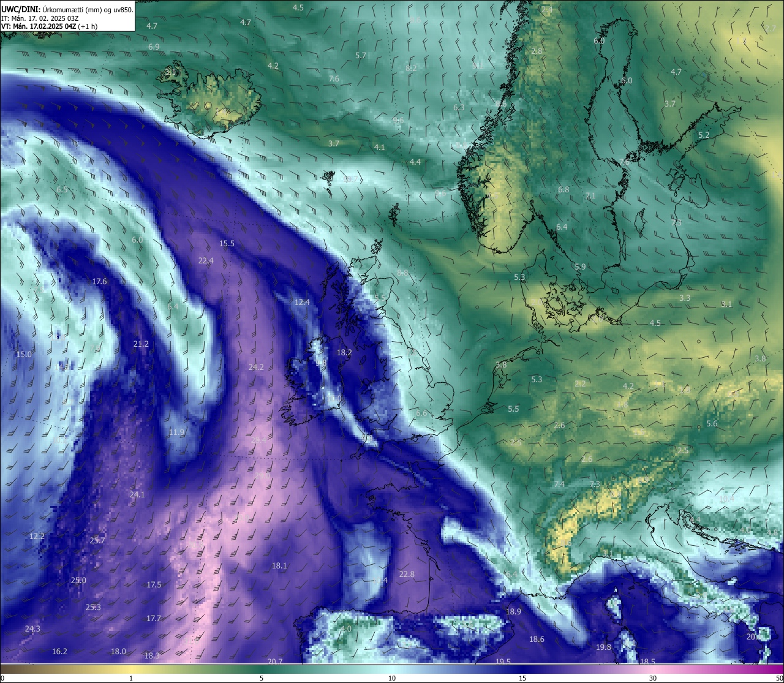Click the map value "15.5"
The width and height of the screenshot is (784, 683).
227,243
